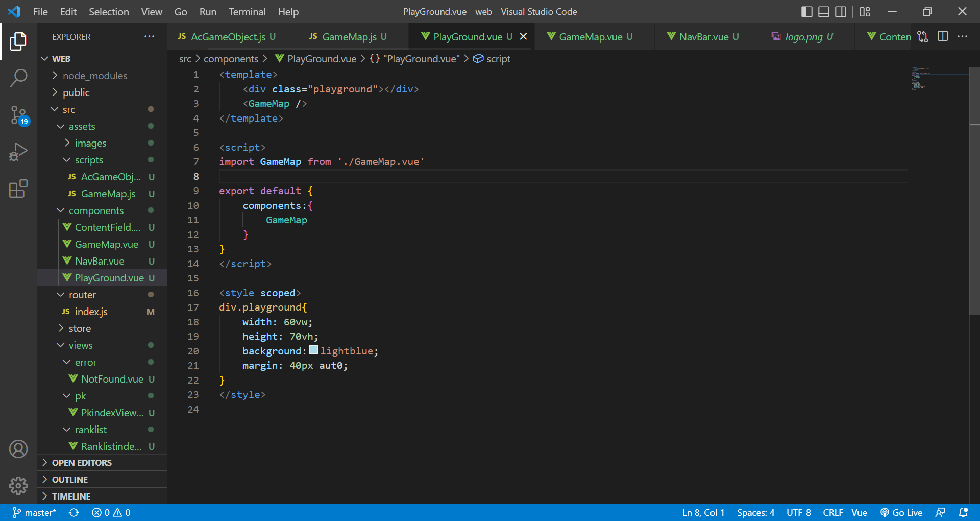Screen dimensions: 980x521
Task: Synchronize changes in status bar
Action: pos(74,512)
